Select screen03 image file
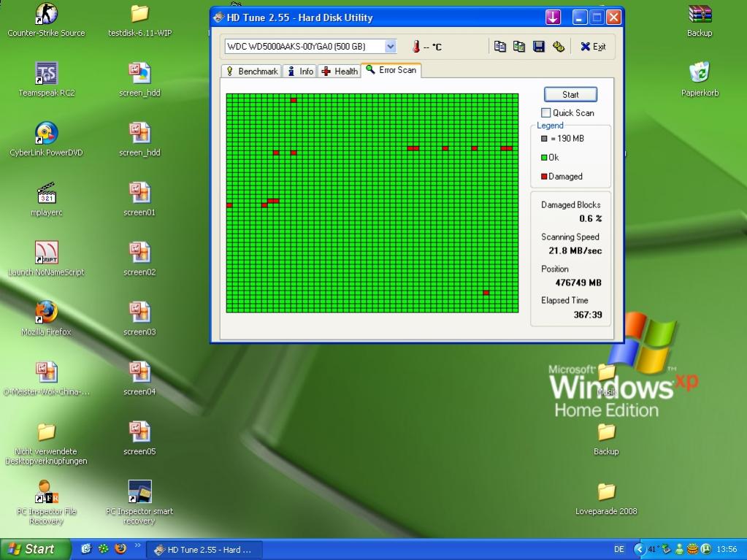 [139, 319]
